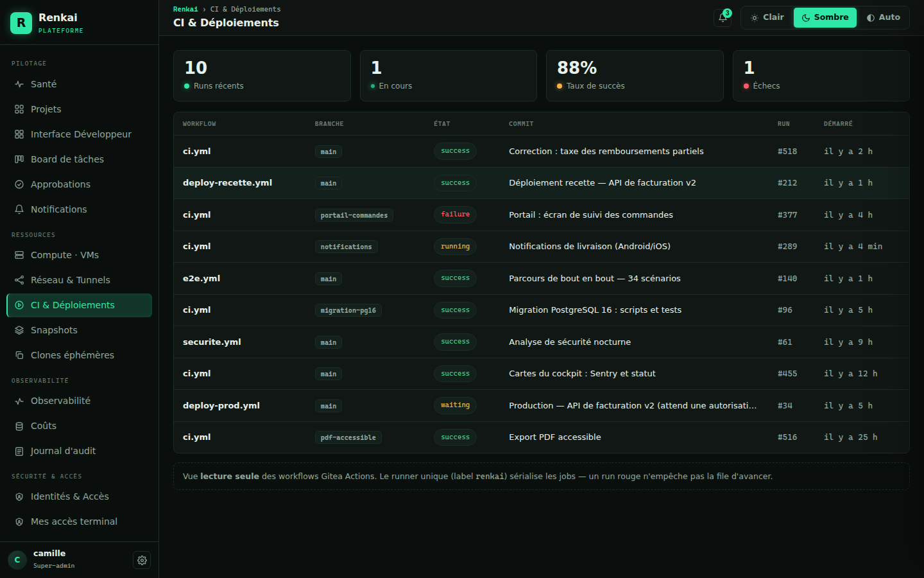Open user settings gear next to camille
924x578 pixels.
142,560
